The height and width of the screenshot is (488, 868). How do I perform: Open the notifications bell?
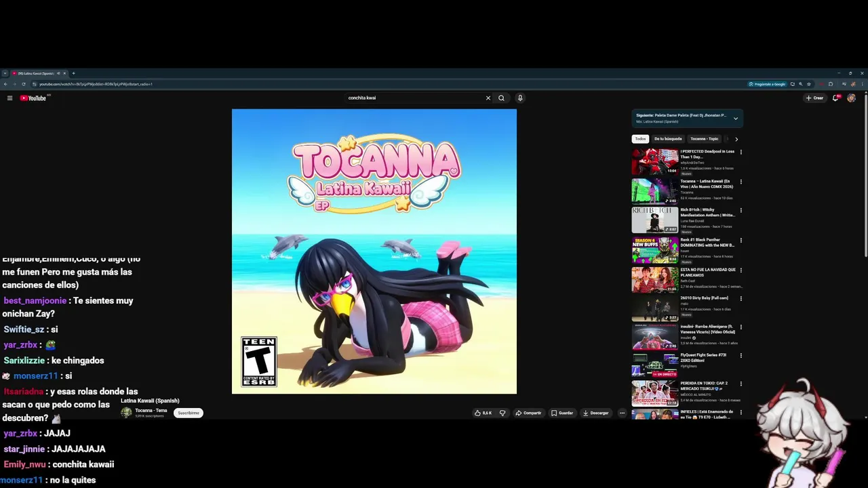(836, 98)
